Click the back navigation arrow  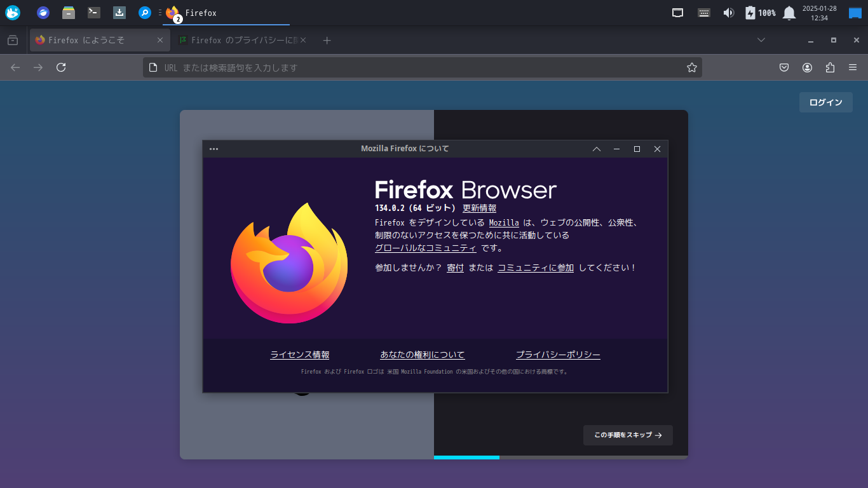(15, 67)
